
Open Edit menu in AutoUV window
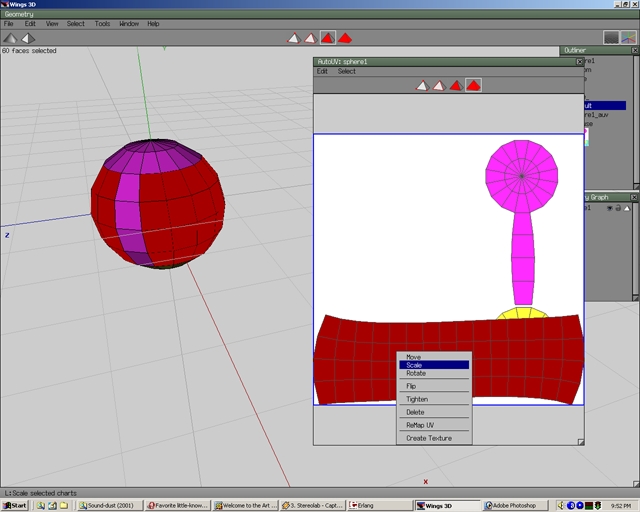pyautogui.click(x=322, y=71)
